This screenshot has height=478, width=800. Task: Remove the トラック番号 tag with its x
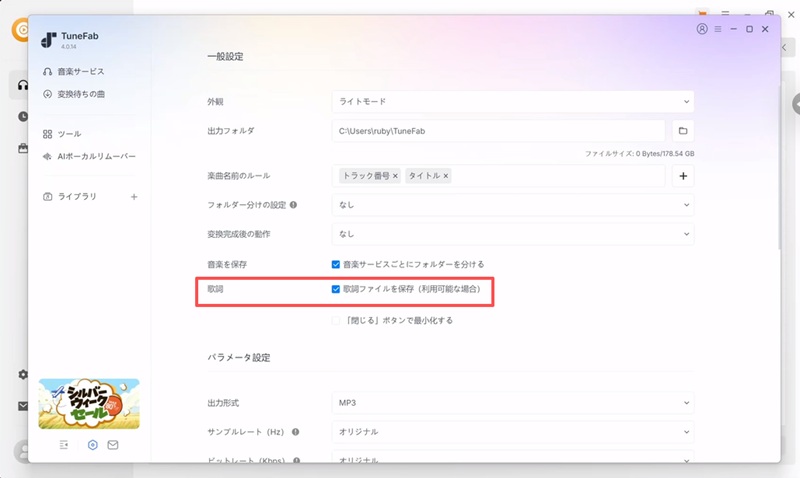(x=395, y=176)
